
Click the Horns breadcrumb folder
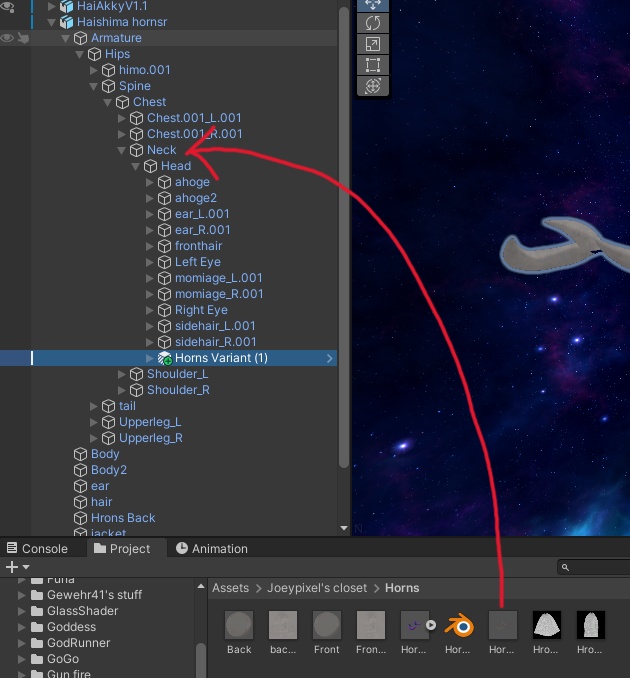click(402, 588)
